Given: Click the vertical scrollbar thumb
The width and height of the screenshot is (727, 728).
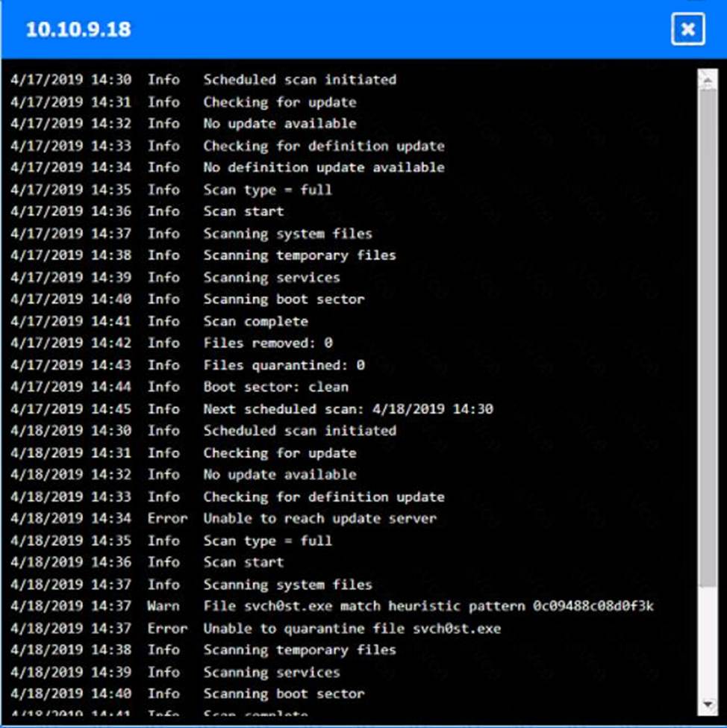Looking at the screenshot, I should (708, 339).
